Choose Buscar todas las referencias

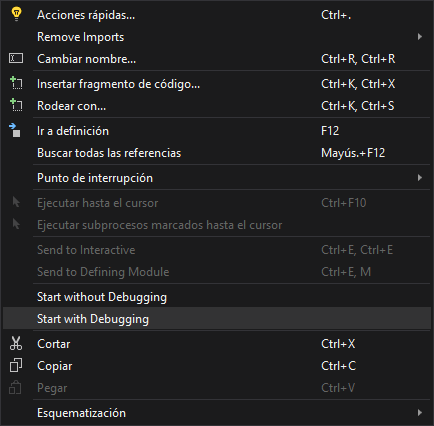pyautogui.click(x=217, y=153)
